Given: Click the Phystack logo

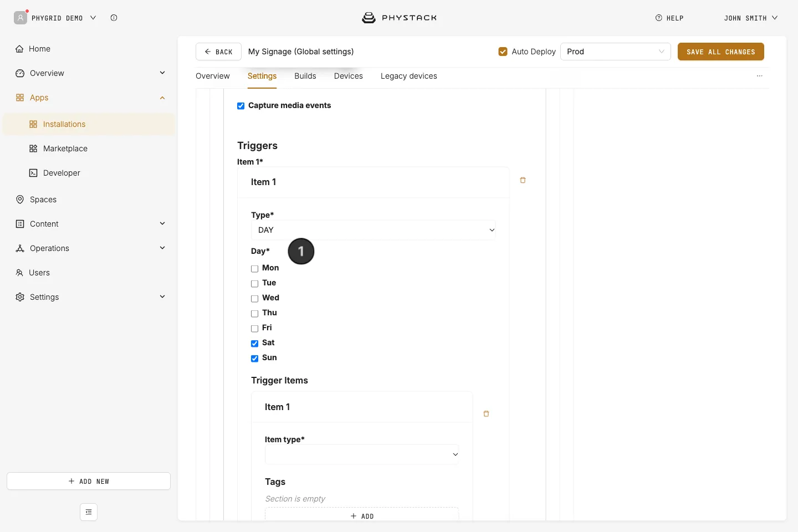Looking at the screenshot, I should click(399, 18).
